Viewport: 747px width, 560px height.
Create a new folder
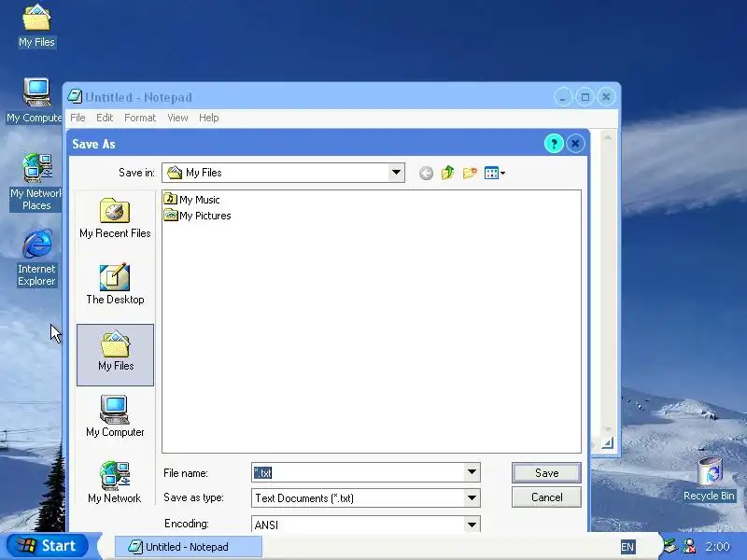pos(470,173)
